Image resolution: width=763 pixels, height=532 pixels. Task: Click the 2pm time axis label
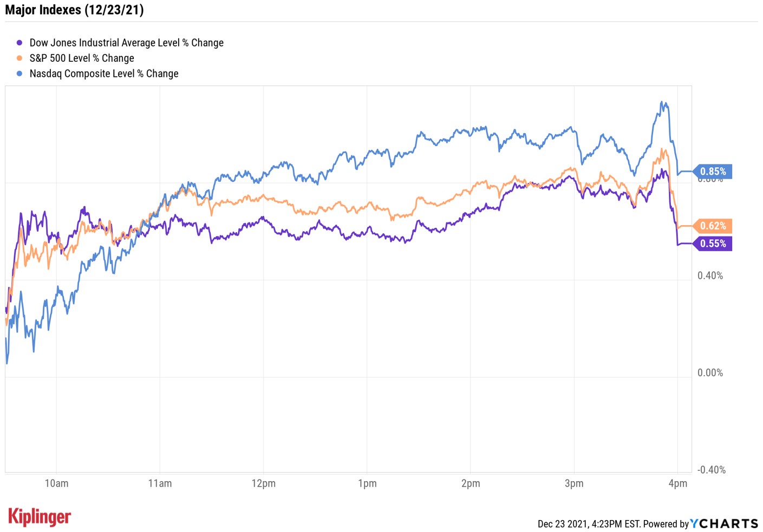click(471, 483)
